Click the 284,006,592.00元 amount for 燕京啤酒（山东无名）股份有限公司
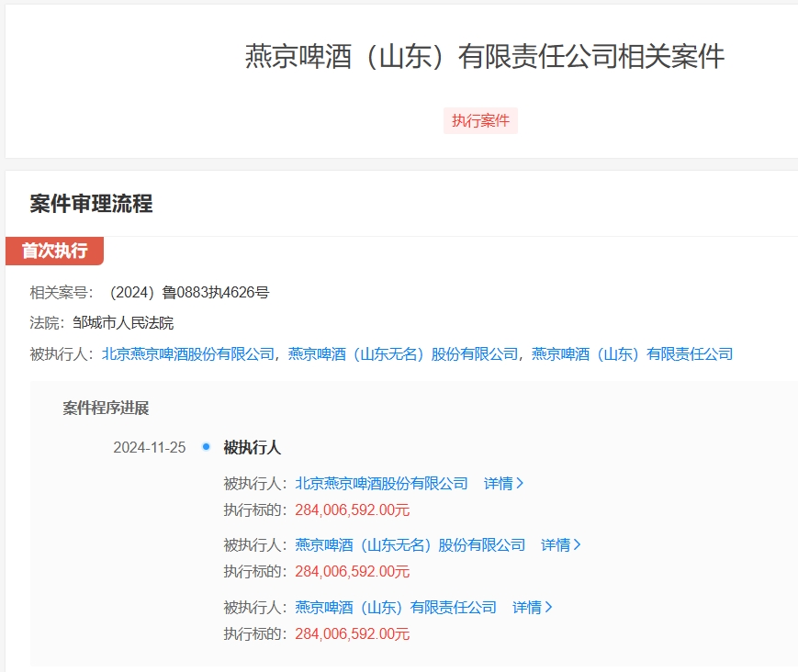This screenshot has height=672, width=798. [x=353, y=572]
